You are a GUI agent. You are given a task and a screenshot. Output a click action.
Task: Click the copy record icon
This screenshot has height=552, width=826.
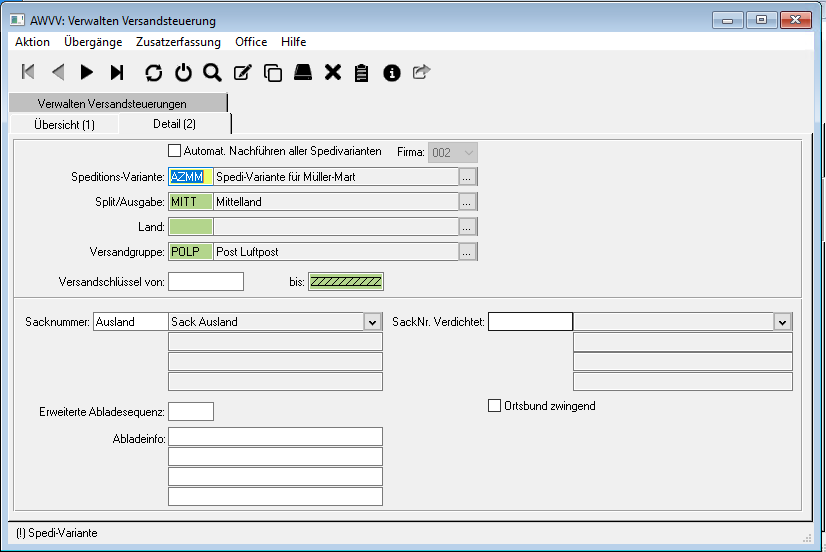(272, 72)
